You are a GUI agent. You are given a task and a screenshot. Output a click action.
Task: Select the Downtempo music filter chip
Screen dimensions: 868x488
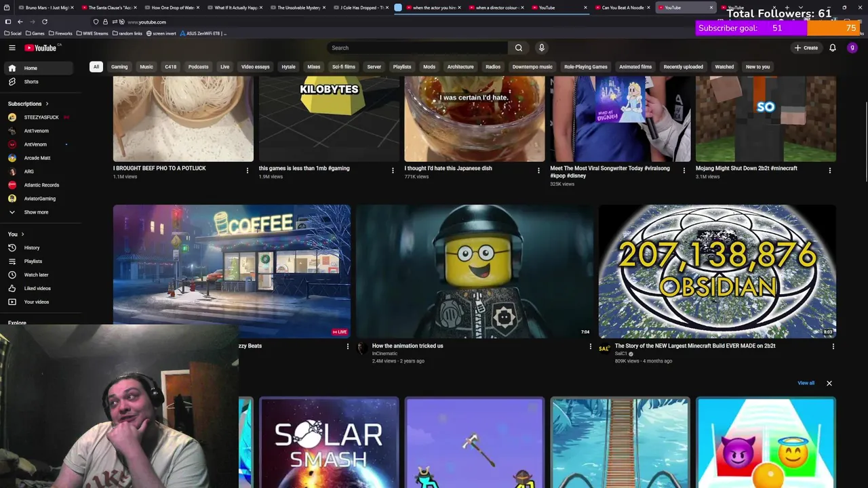click(532, 66)
